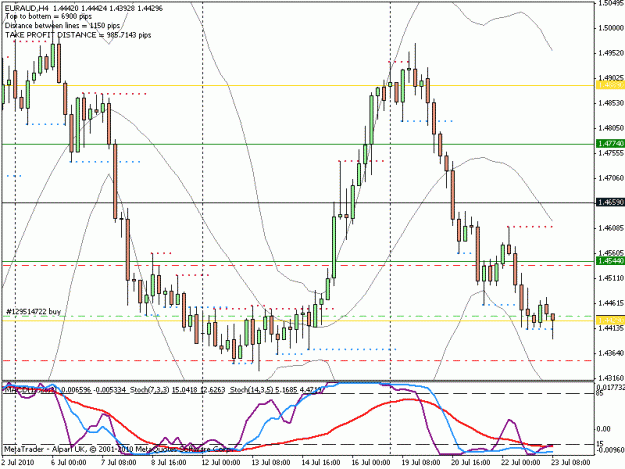The image size is (625, 469).
Task: Click the 1.45110 price axis value
Action: pyautogui.click(x=611, y=278)
